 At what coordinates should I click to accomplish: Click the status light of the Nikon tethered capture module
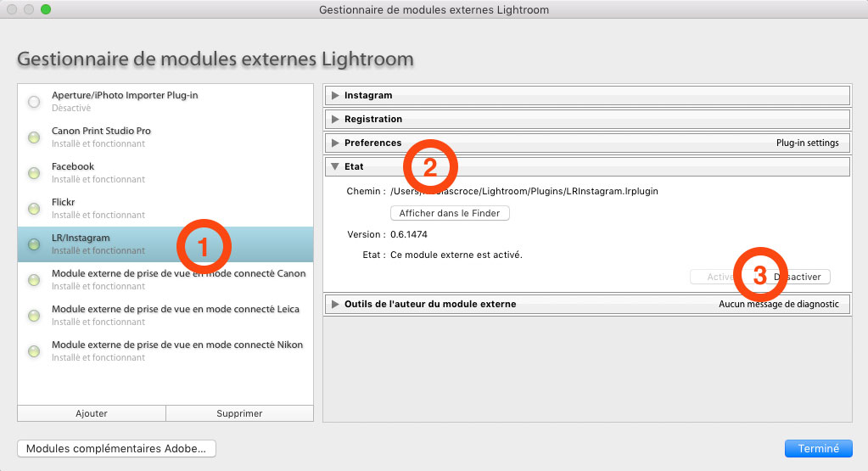(x=34, y=351)
